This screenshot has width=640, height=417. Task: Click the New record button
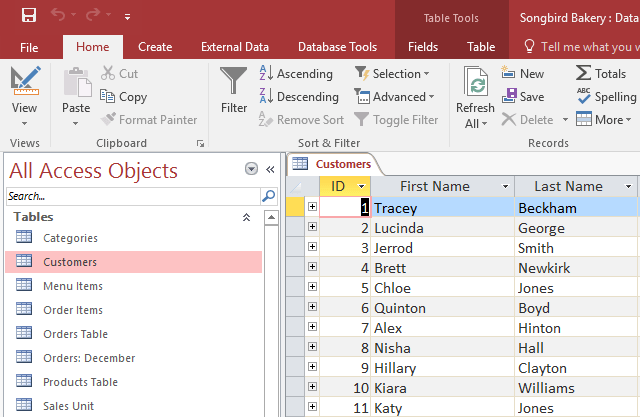pos(522,73)
